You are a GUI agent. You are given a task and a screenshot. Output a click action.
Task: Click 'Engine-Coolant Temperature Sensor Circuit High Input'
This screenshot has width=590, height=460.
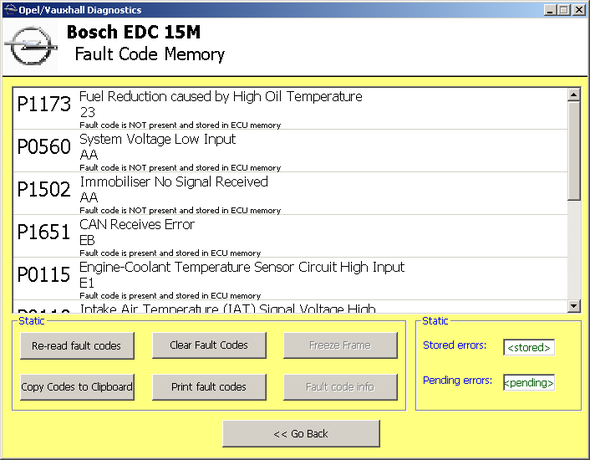242,267
